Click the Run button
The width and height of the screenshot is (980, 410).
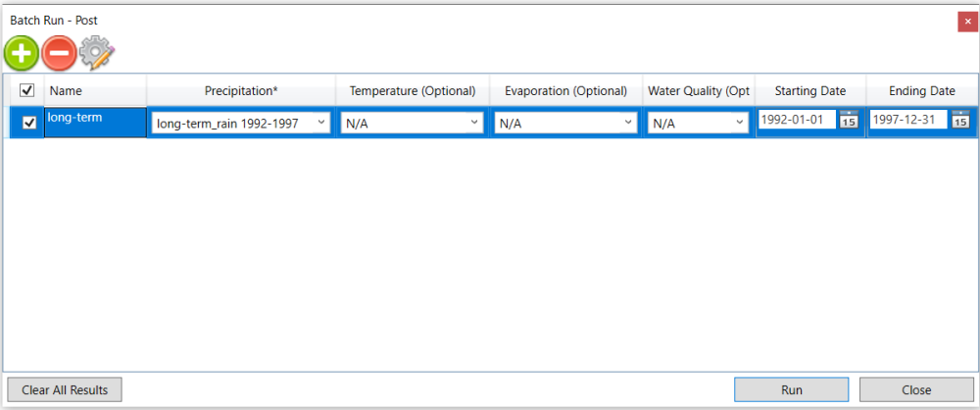(x=791, y=390)
